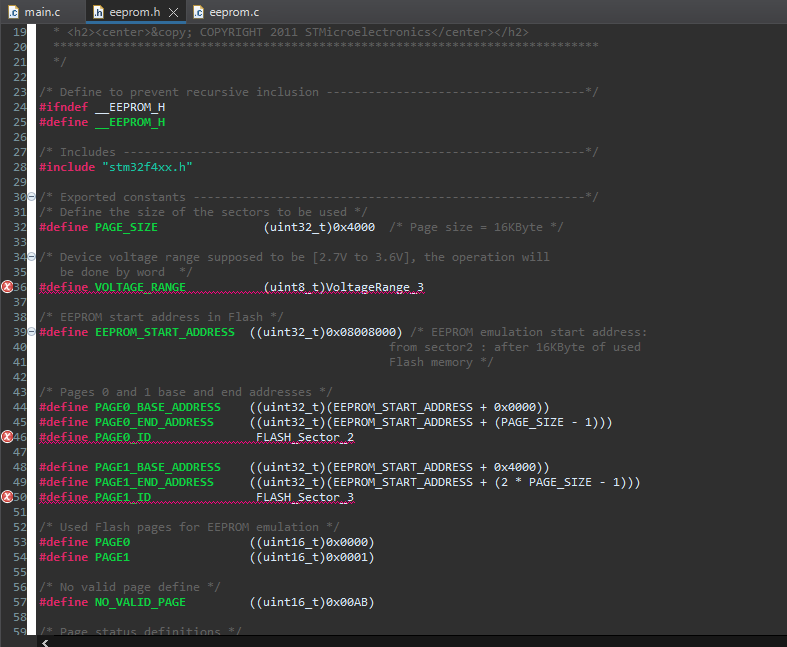Image resolution: width=787 pixels, height=647 pixels.
Task: Click the header file icon on eeprom.h tab
Action: pos(99,12)
